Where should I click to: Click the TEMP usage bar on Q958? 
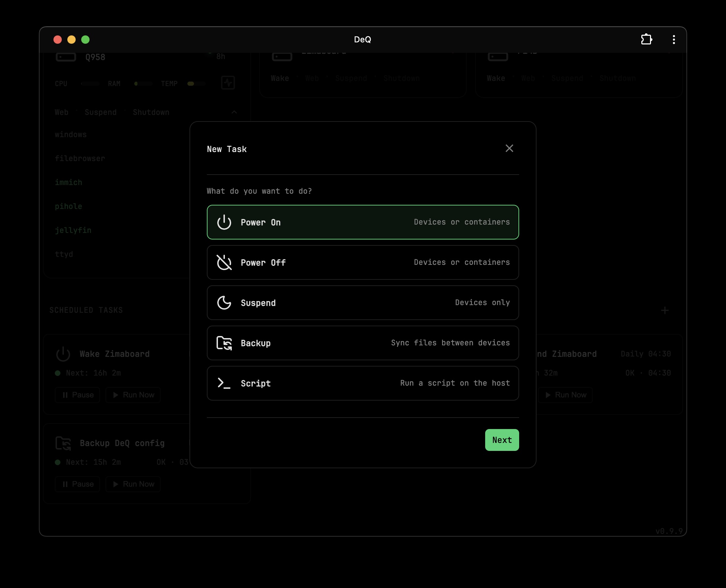pyautogui.click(x=196, y=83)
